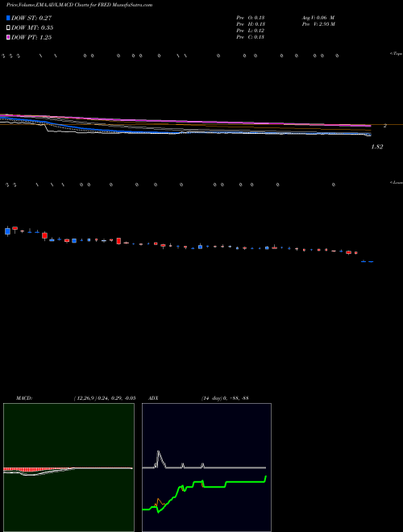Click the 'Pre H: 0.13' high value
403x532 pixels.
[251, 24]
